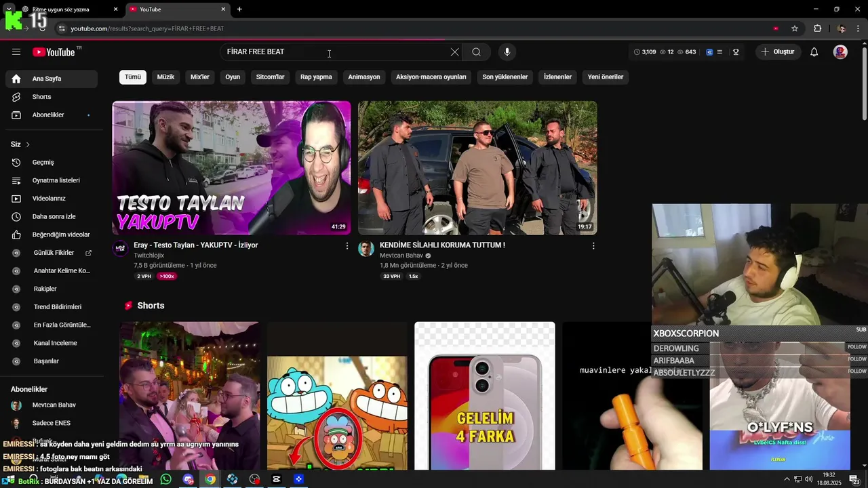
Task: Select the Tümü filter chip
Action: 133,77
